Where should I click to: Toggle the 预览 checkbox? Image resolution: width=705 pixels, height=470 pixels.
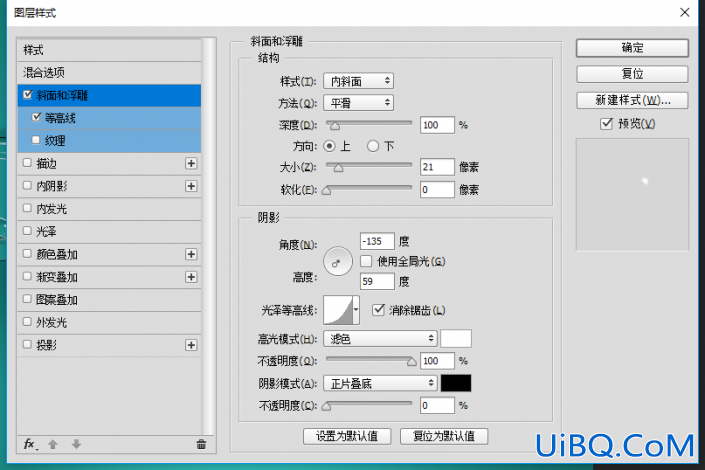(x=606, y=124)
